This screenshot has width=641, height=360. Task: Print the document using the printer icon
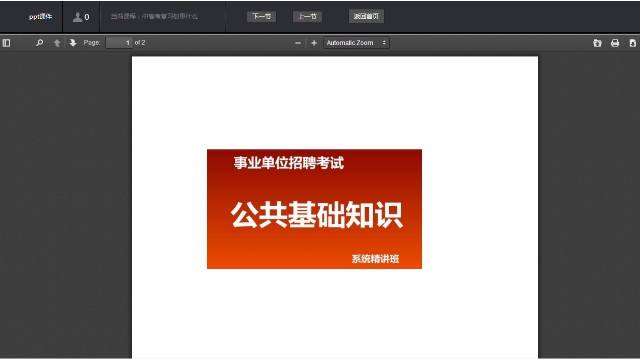[x=615, y=43]
